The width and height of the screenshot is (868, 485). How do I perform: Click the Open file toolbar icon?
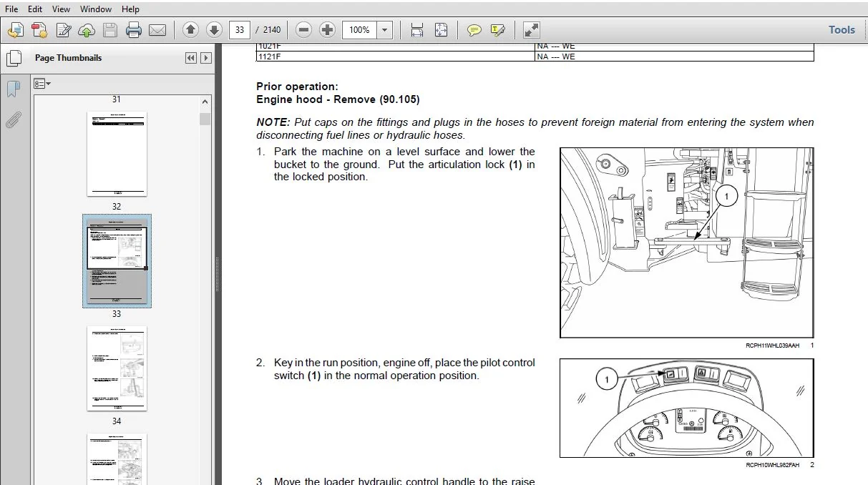click(x=16, y=30)
